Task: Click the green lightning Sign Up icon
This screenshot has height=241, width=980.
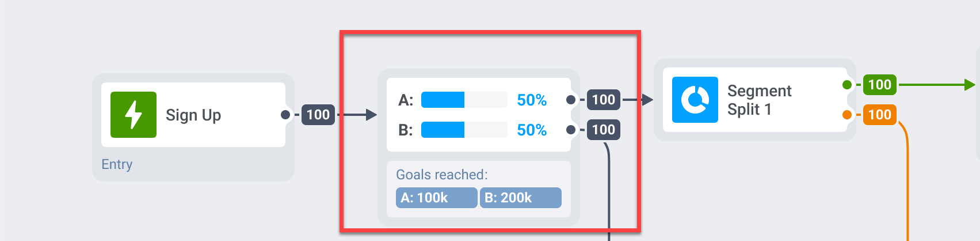Action: [134, 115]
